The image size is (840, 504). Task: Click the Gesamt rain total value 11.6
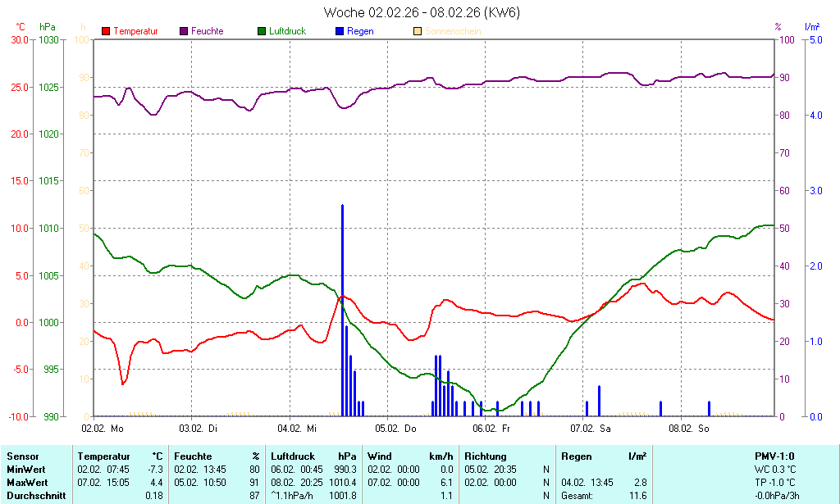tap(637, 496)
